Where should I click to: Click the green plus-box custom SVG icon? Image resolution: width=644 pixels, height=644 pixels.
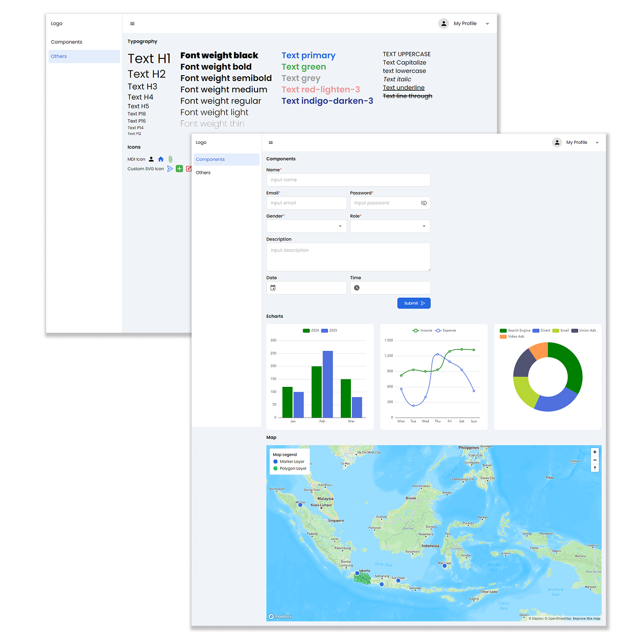179,169
